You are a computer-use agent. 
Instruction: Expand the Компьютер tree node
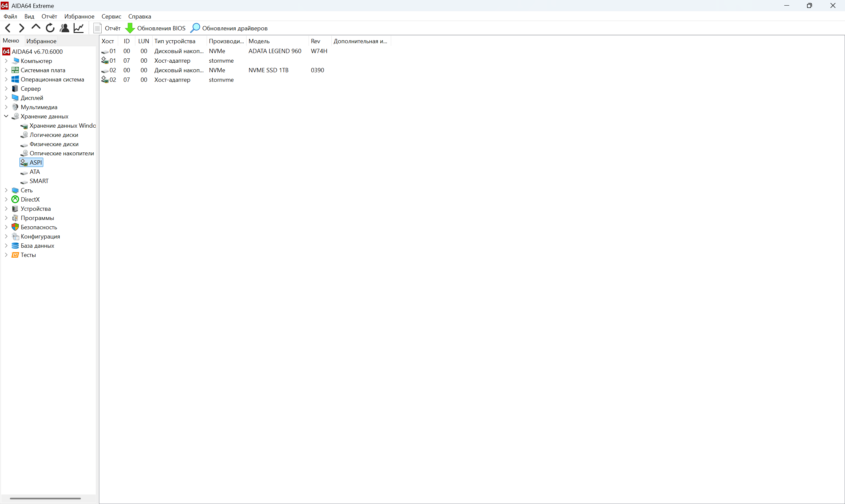[6, 61]
